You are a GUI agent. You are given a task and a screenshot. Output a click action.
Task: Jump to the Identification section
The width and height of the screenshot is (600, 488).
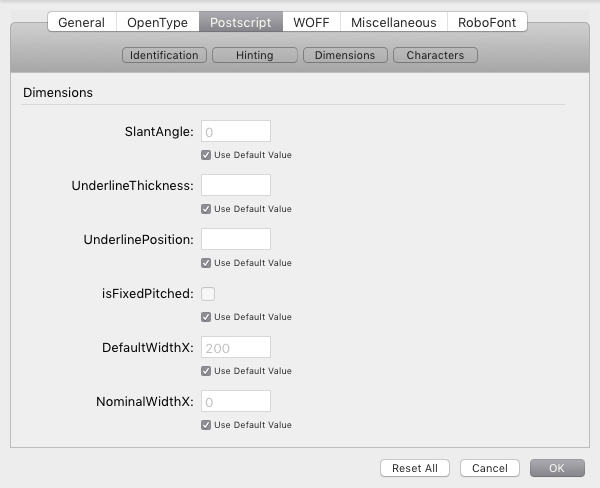[x=164, y=55]
